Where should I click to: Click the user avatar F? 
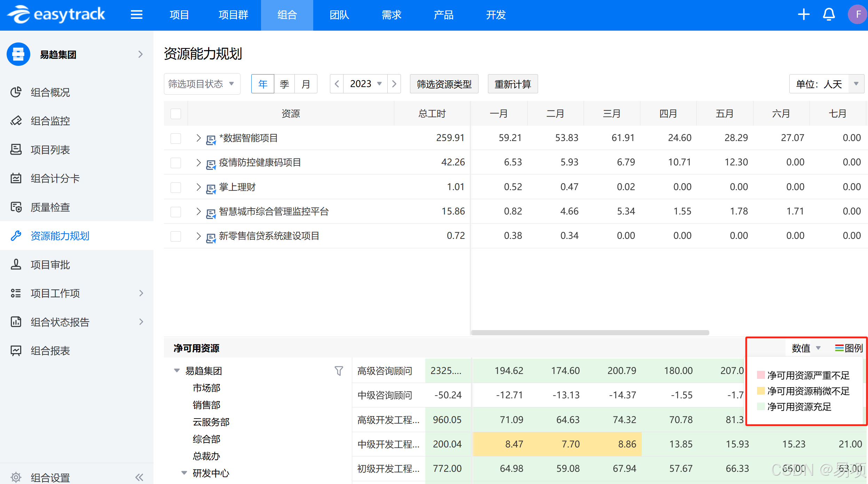point(858,15)
